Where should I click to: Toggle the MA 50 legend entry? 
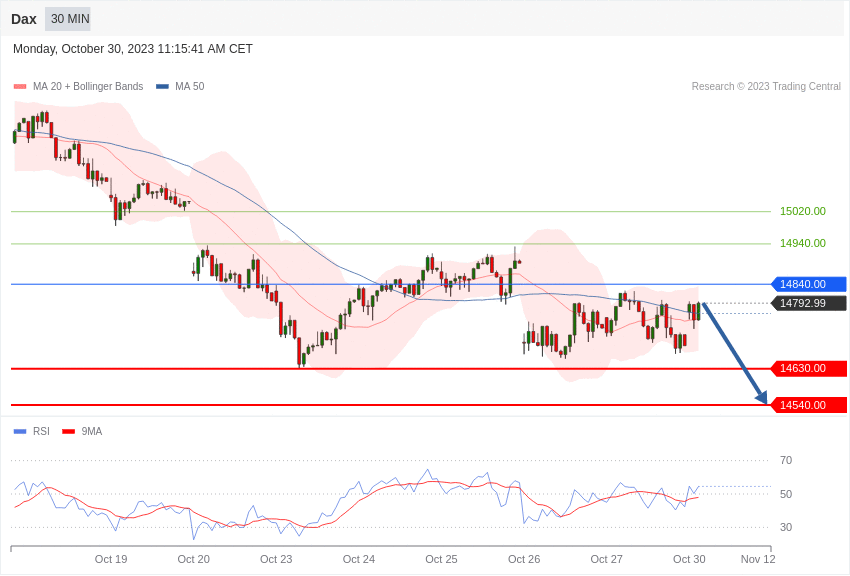coord(181,87)
